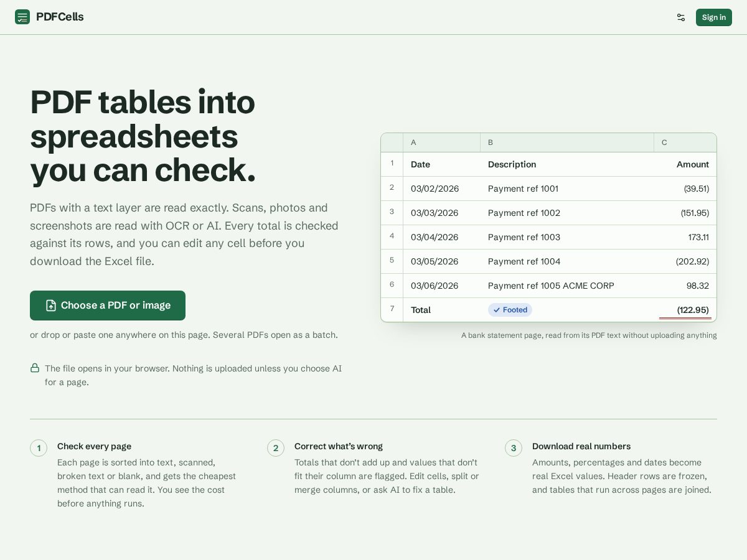Click the Correct what's wrong heading
Screen dimensions: 747x560
(x=339, y=446)
